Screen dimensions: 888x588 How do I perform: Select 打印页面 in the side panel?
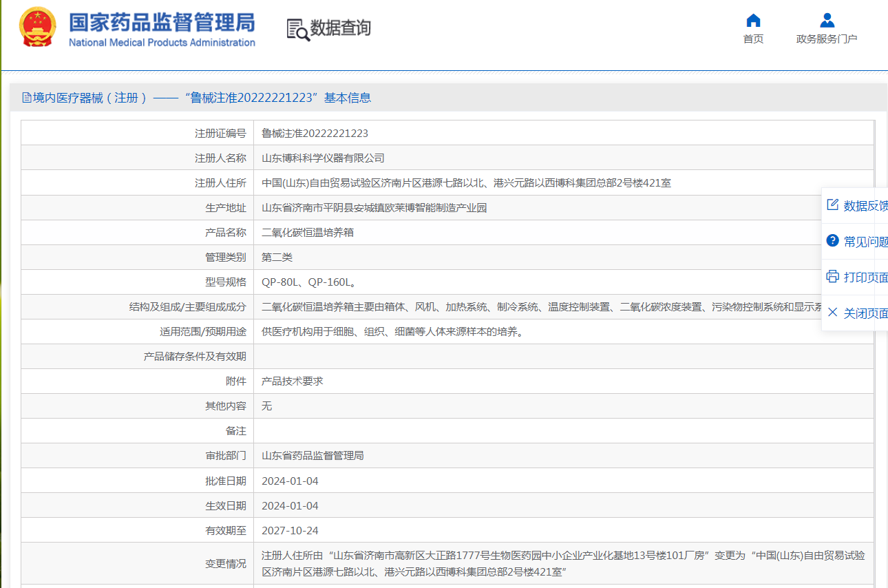pos(855,277)
